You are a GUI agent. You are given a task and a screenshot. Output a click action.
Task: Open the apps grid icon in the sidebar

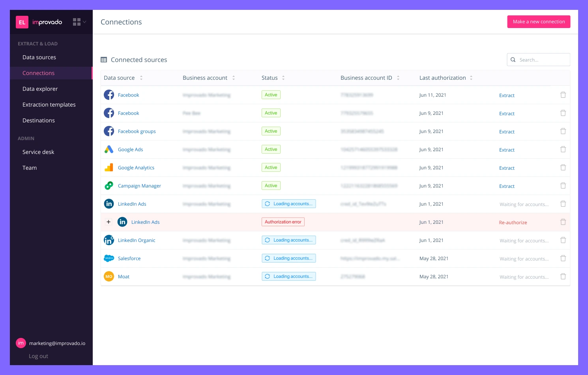coord(77,22)
